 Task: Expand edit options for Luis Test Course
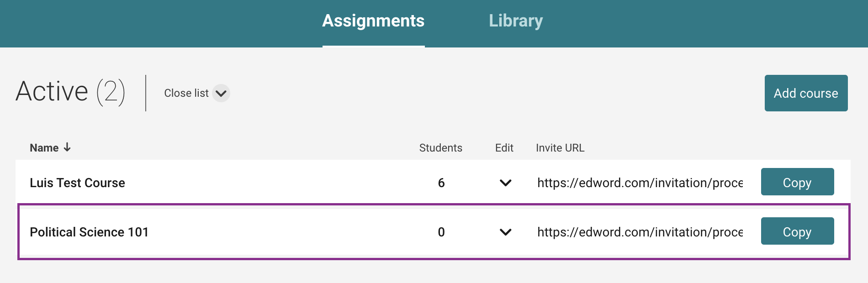(x=505, y=183)
